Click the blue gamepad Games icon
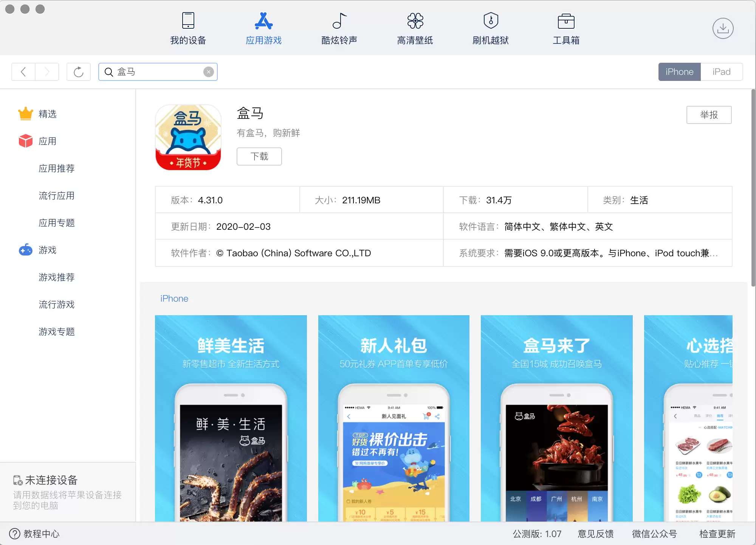This screenshot has width=756, height=545. point(26,250)
